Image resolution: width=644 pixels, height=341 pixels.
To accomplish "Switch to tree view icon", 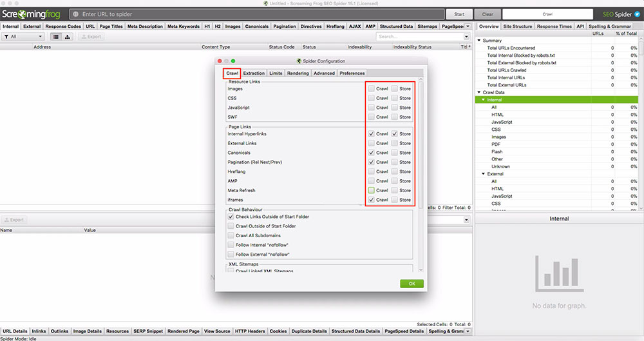I will [x=68, y=37].
